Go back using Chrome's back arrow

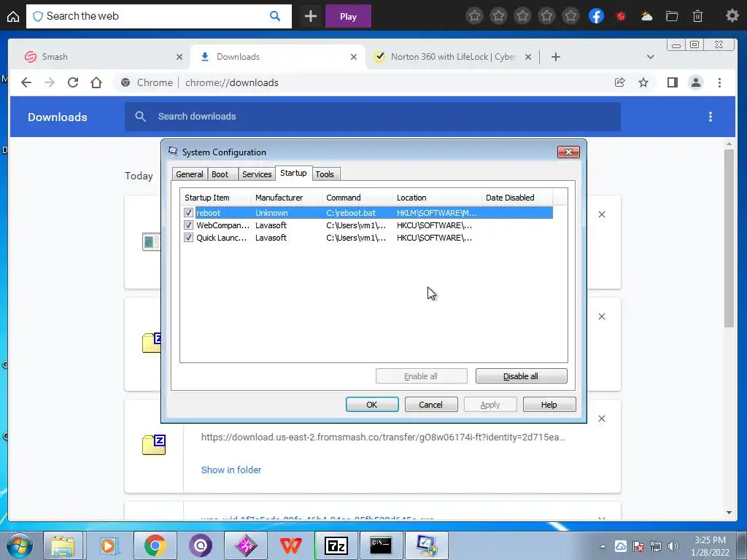click(26, 82)
